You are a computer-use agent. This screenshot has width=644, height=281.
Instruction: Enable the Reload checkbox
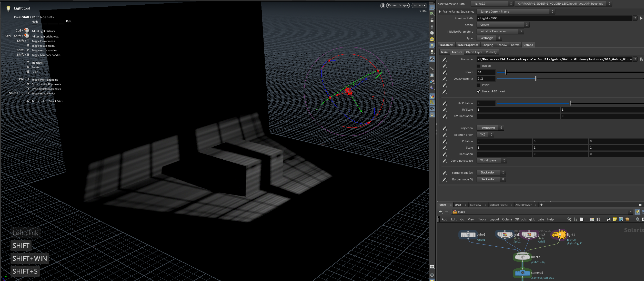pos(478,66)
